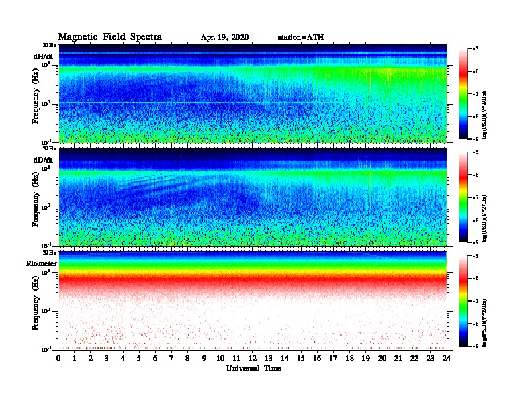Click the "Universal Time" axis title

(x=253, y=368)
